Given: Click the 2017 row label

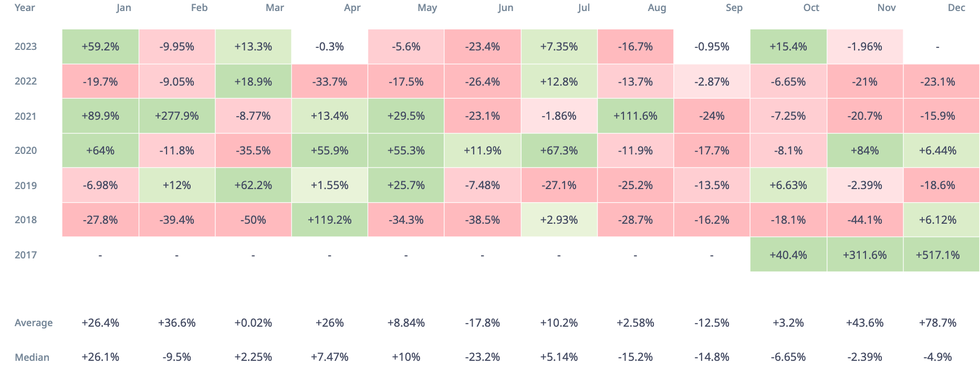Looking at the screenshot, I should tap(26, 255).
